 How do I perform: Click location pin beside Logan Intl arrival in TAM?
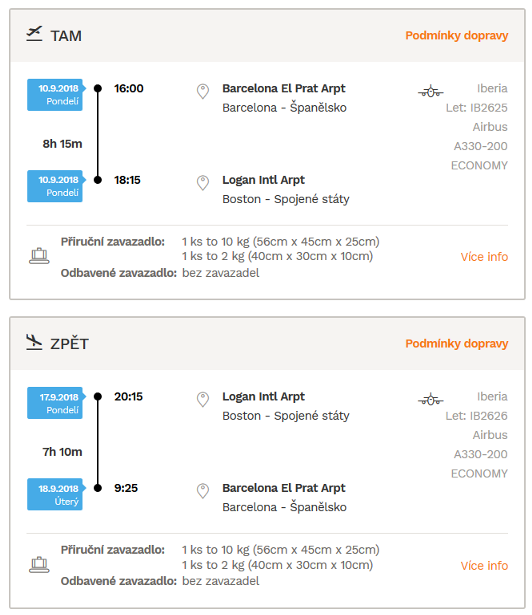click(x=203, y=183)
